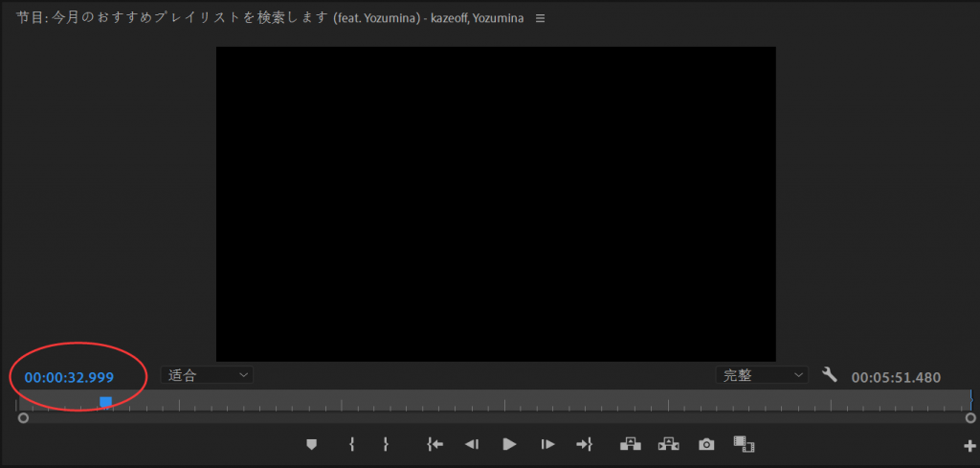Start playback with the Play button
Viewport: 980px width, 468px height.
click(509, 444)
